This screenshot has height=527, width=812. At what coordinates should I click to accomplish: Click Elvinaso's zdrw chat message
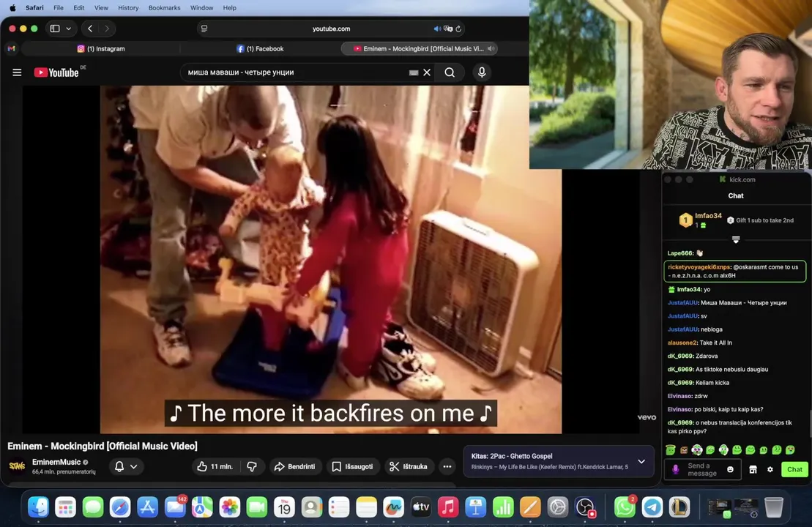point(688,396)
